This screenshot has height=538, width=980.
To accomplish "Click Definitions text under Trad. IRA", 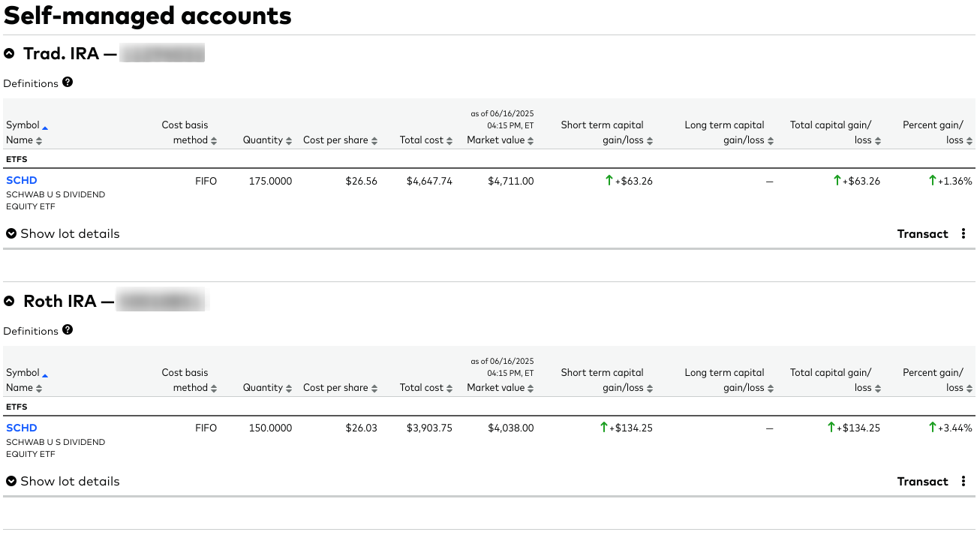I will 31,83.
